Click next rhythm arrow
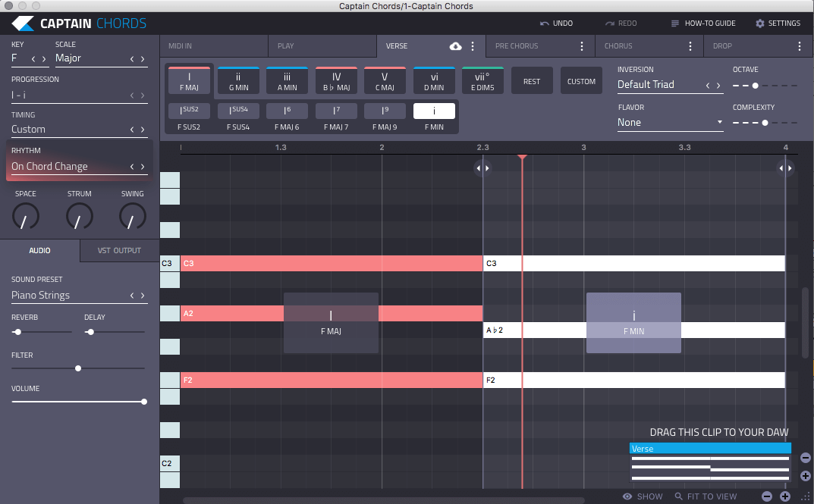814x504 pixels. pyautogui.click(x=143, y=167)
